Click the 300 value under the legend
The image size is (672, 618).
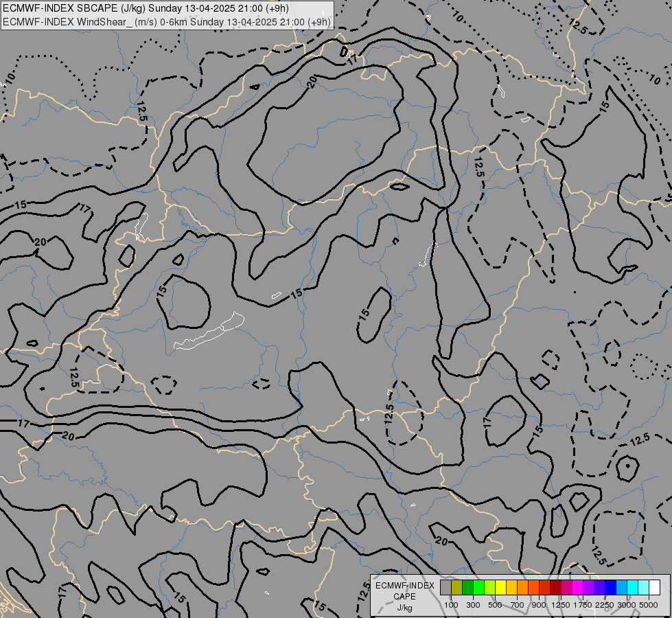click(473, 605)
